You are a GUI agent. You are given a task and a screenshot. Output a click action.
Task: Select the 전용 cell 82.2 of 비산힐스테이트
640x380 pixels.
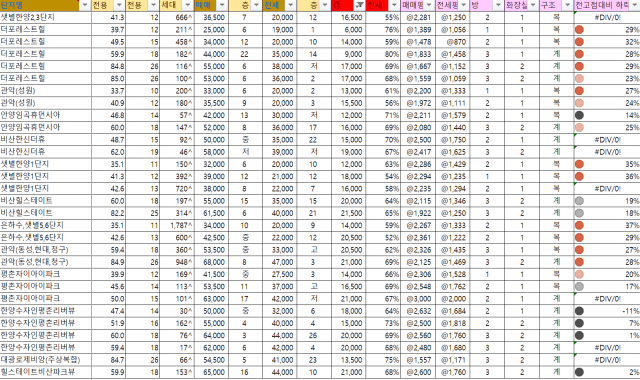[109, 213]
